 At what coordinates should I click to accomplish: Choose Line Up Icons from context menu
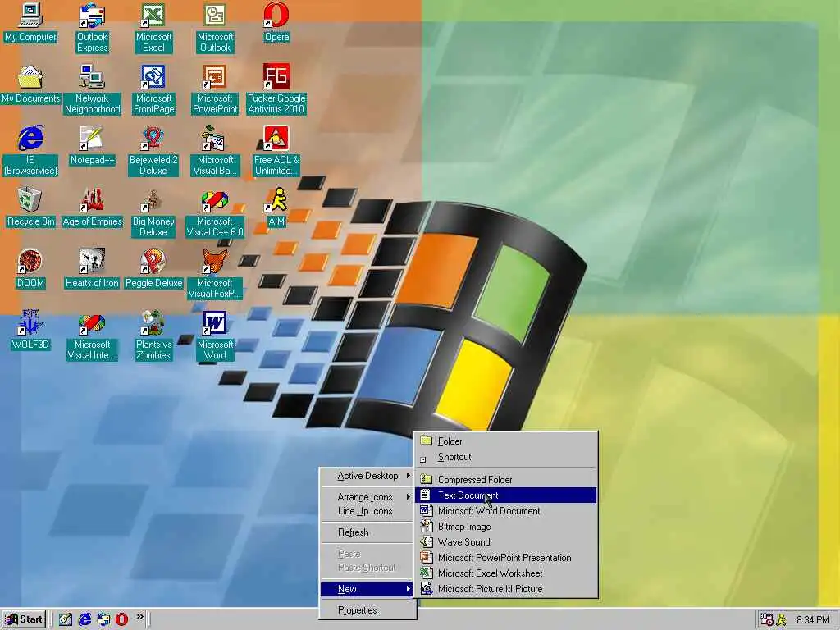(367, 511)
